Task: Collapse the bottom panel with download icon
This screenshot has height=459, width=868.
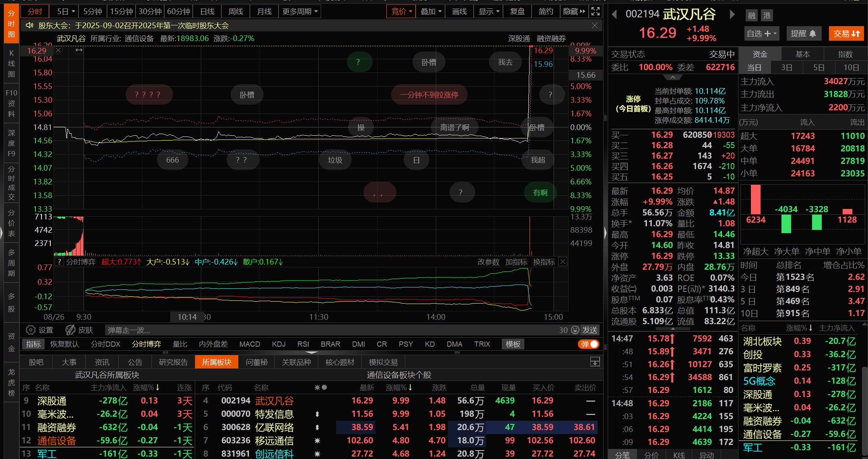Action: [x=595, y=362]
